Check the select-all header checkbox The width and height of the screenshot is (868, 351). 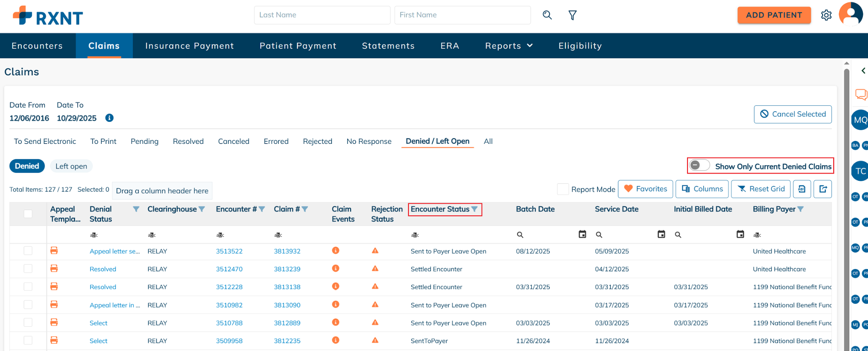coord(28,214)
